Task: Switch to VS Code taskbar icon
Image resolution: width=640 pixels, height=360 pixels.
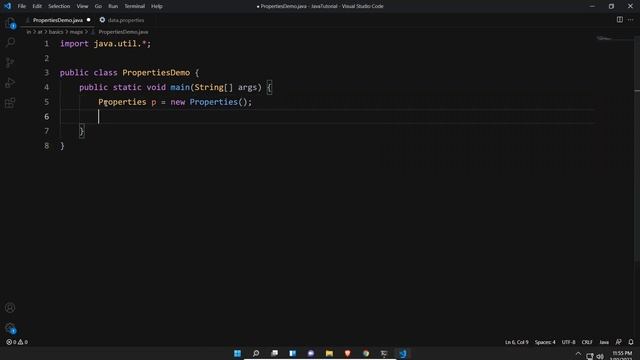Action: click(x=402, y=353)
